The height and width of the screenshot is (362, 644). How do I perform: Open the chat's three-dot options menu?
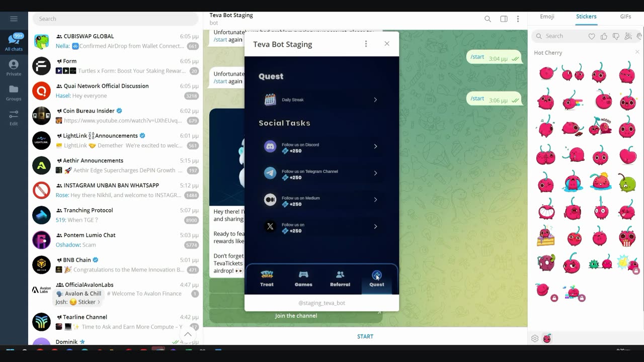(518, 19)
